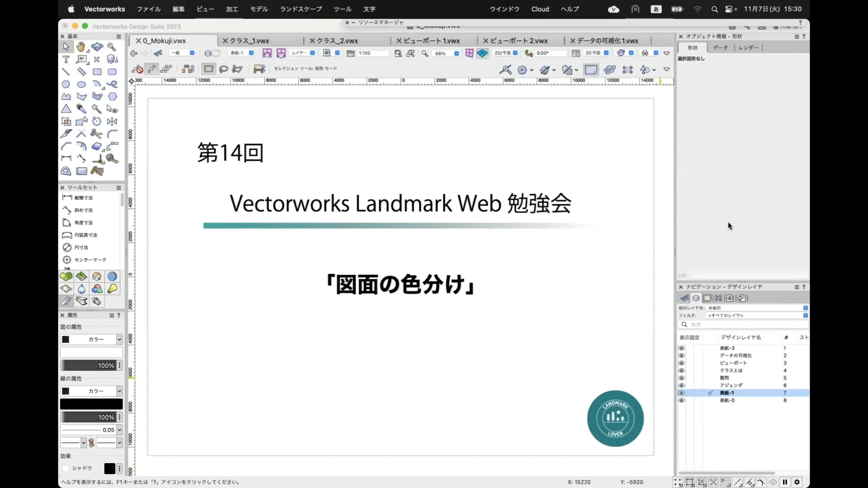868x488 pixels.
Task: Toggle visibility of データの可視化 layer
Action: pyautogui.click(x=681, y=356)
